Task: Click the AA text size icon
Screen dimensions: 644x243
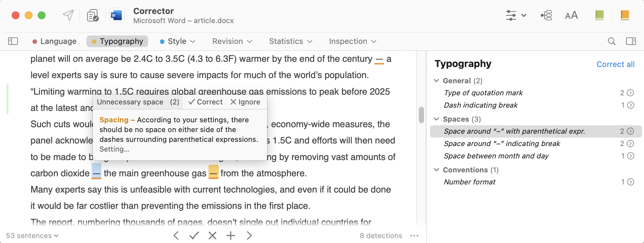Action: (571, 15)
